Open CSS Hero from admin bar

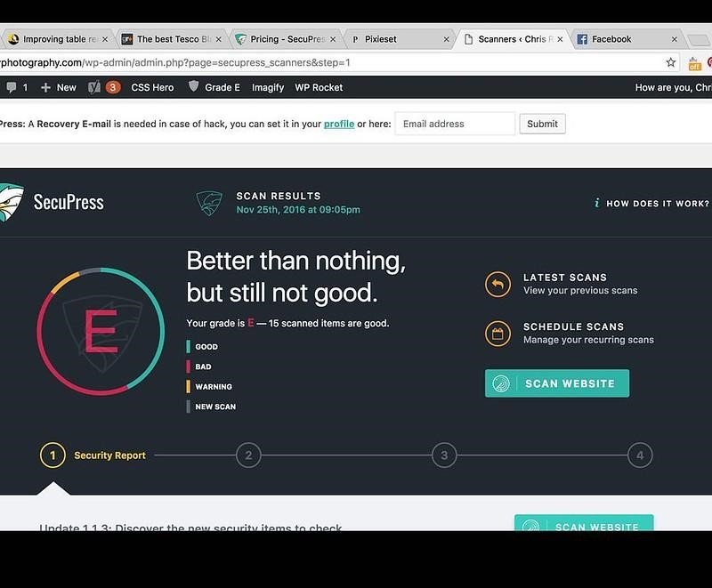(152, 87)
